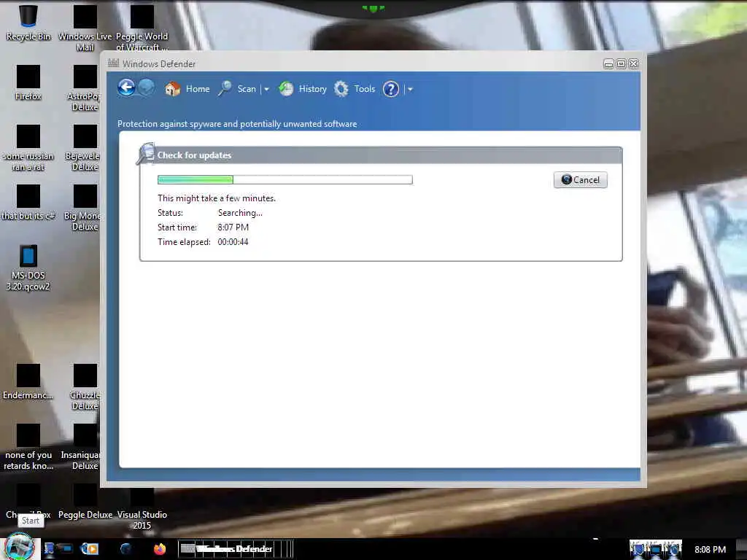Open Defender Tools
This screenshot has width=747, height=560.
(355, 89)
